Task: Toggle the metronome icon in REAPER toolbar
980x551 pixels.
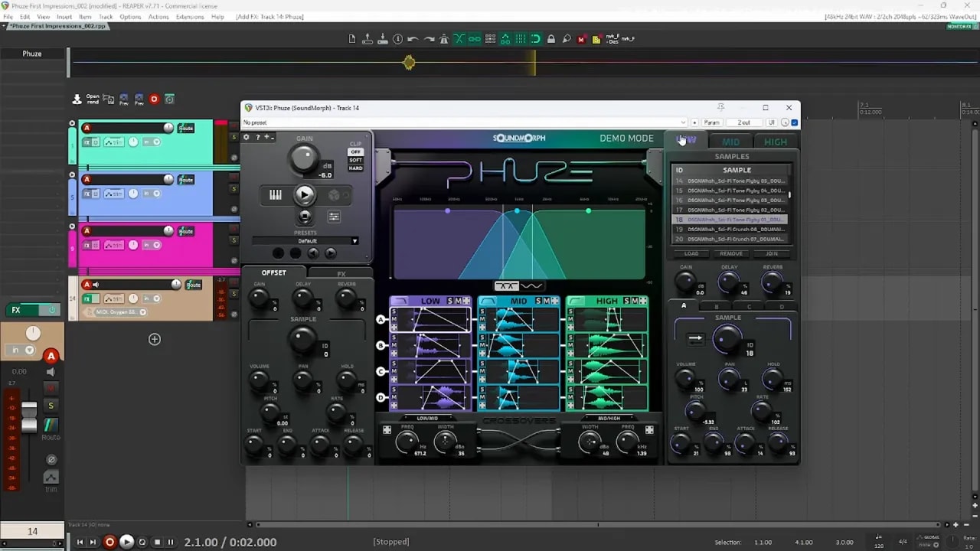Action: (x=443, y=39)
